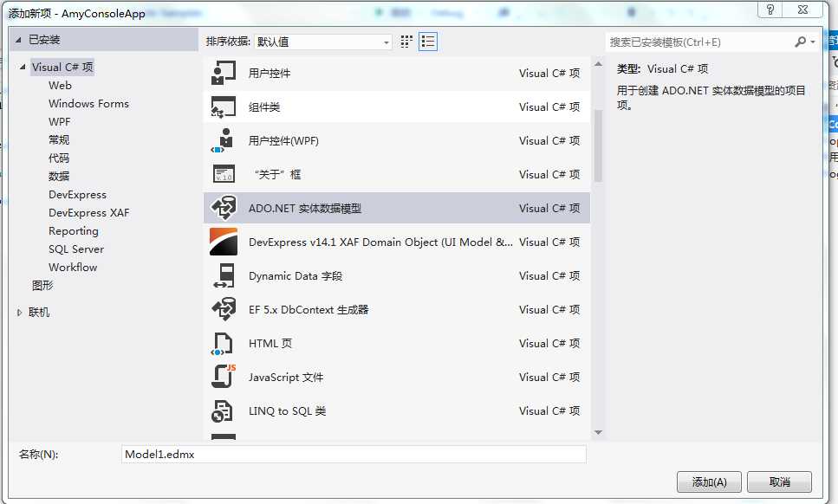Click the Dynamic Data 字段 name

[x=295, y=275]
